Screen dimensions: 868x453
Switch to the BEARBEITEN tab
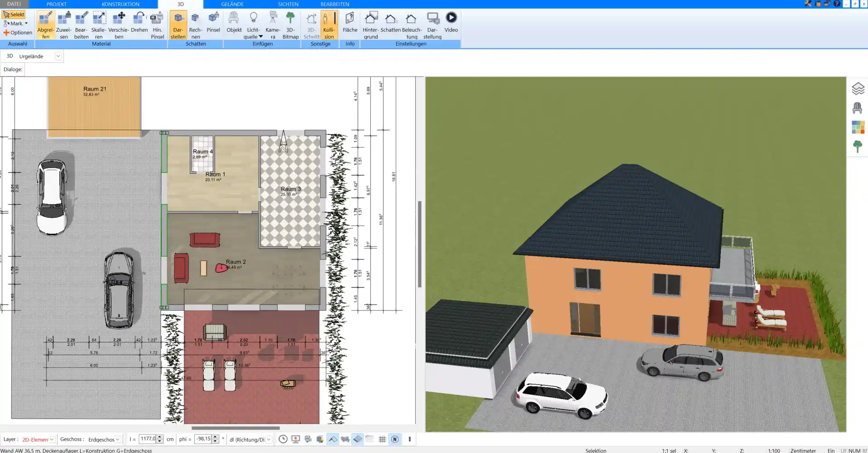click(x=335, y=4)
